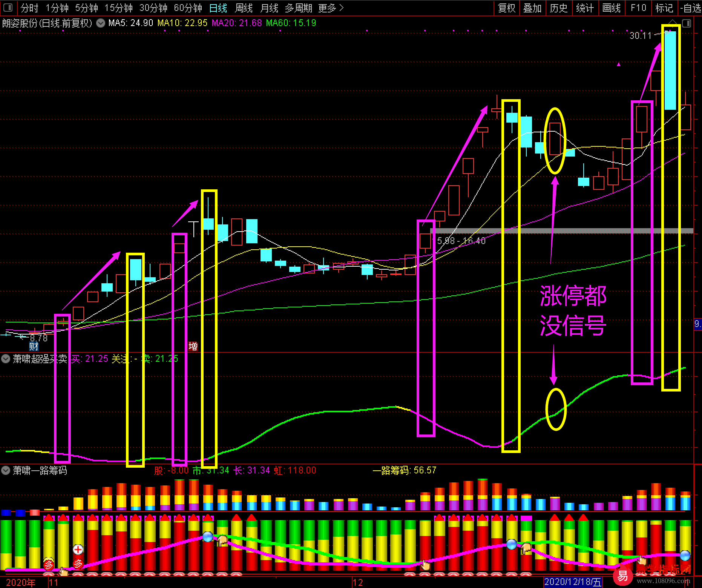
Task: Click the 财 financial info marker icon
Action: click(34, 346)
